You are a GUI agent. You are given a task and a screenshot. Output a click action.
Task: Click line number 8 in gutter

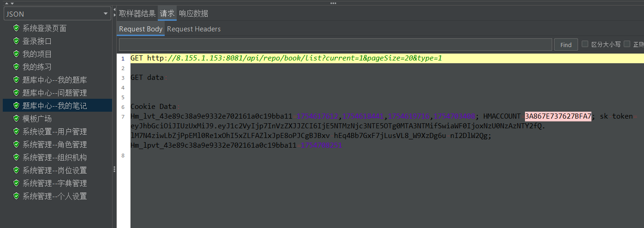pyautogui.click(x=123, y=156)
